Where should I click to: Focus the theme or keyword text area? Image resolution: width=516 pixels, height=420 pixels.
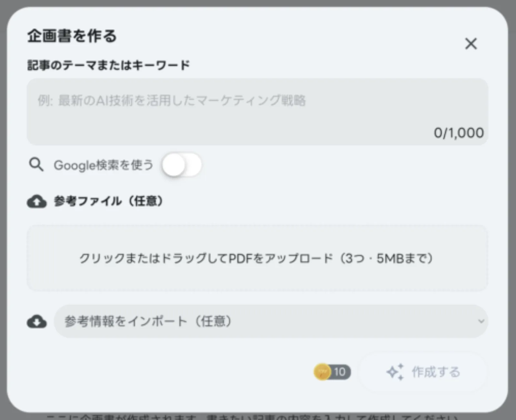[257, 112]
